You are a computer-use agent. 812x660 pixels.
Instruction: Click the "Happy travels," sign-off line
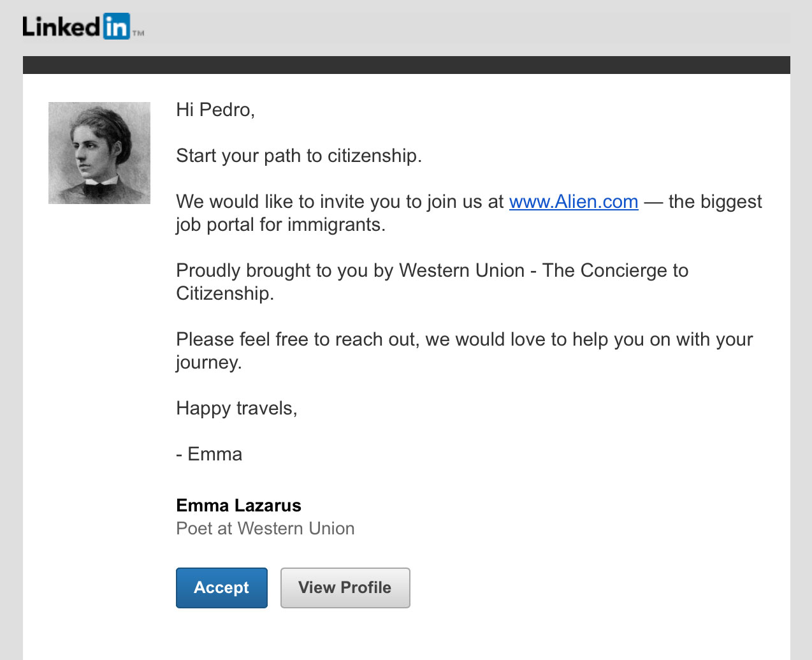tap(237, 408)
